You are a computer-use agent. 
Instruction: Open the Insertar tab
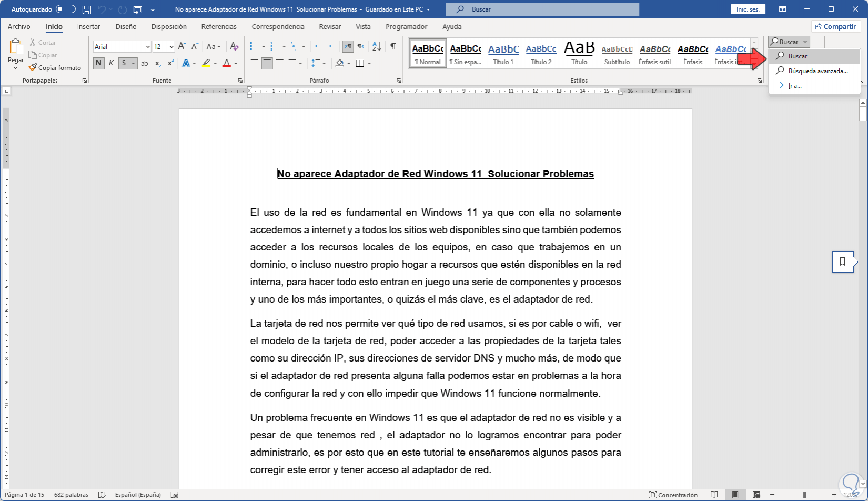tap(89, 26)
